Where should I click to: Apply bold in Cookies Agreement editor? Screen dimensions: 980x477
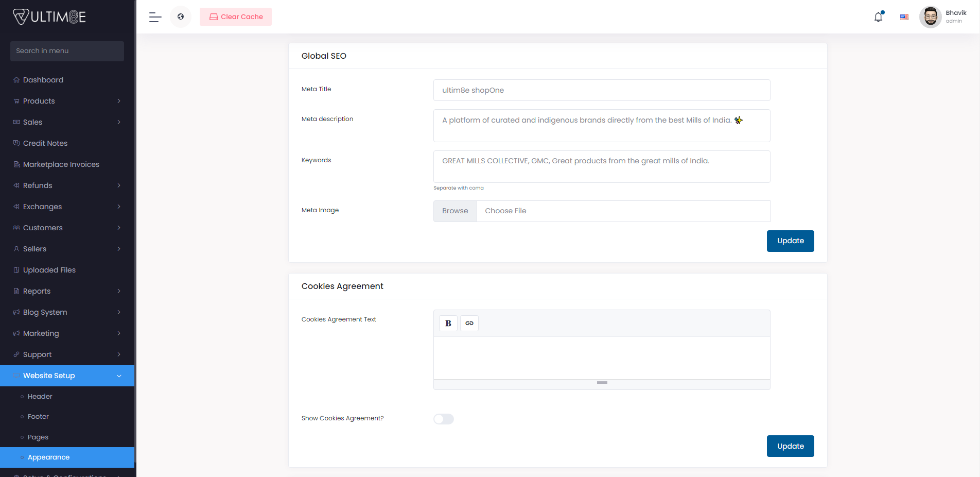pyautogui.click(x=448, y=323)
